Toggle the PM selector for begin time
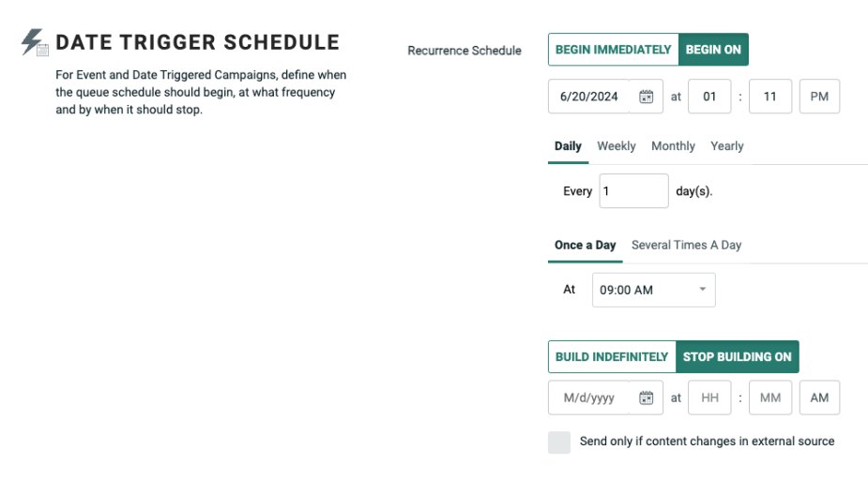This screenshot has width=868, height=480. [x=819, y=97]
